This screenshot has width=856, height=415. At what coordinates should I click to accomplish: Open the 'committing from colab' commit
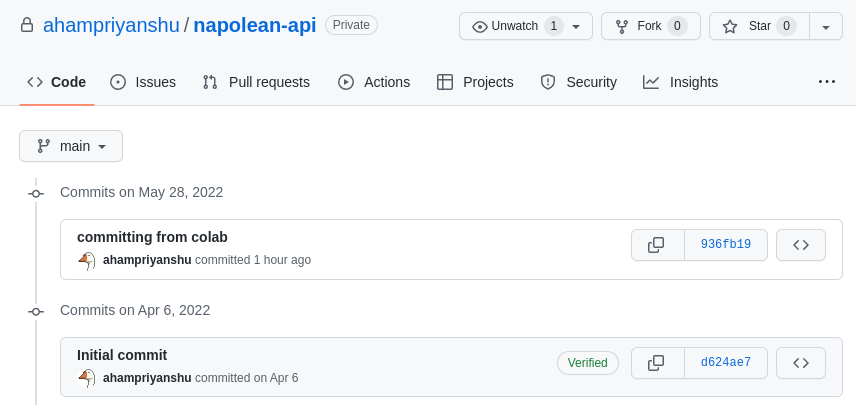[152, 237]
